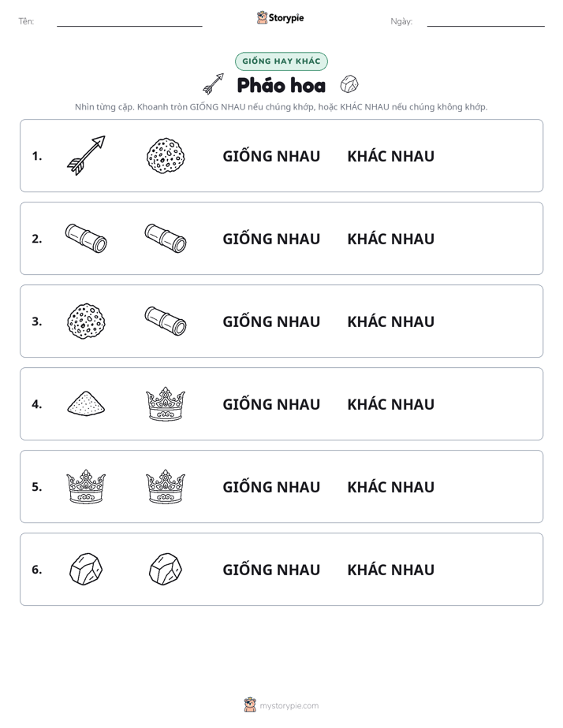Click the second crown in row 5
Viewport: 563px width, 728px height.
[166, 486]
